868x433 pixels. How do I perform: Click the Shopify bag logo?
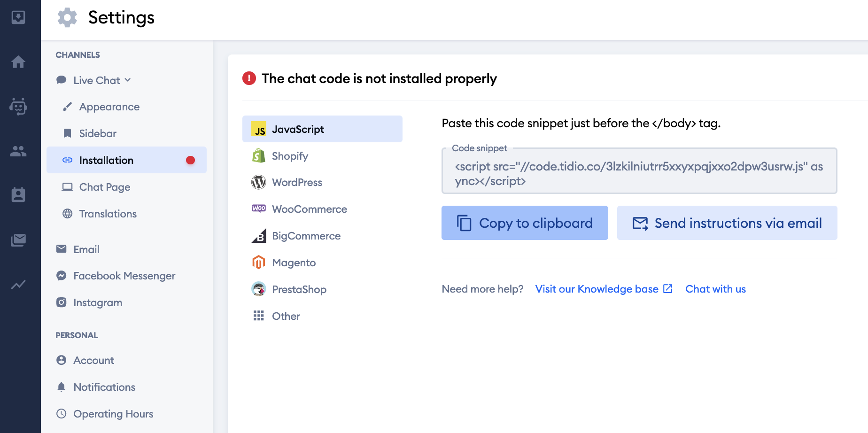258,155
